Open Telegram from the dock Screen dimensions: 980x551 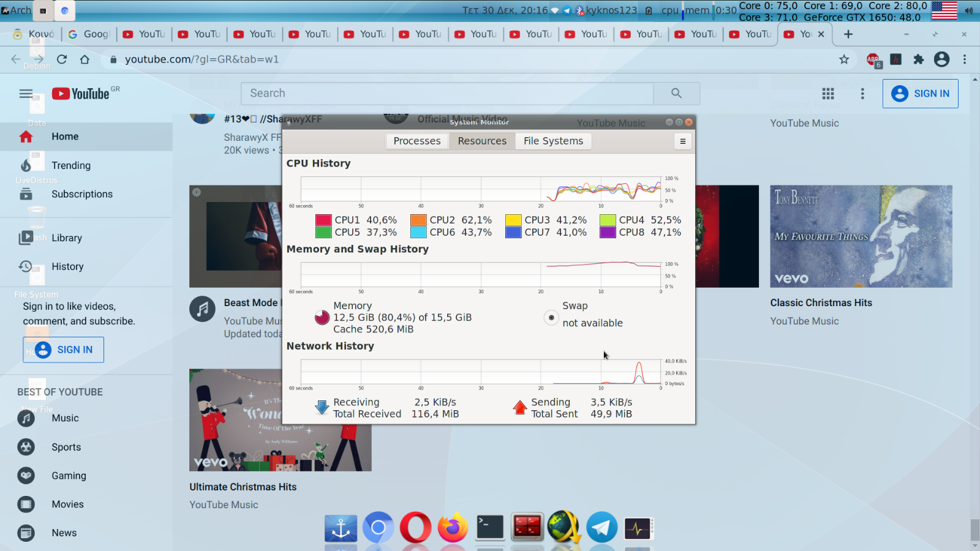602,527
